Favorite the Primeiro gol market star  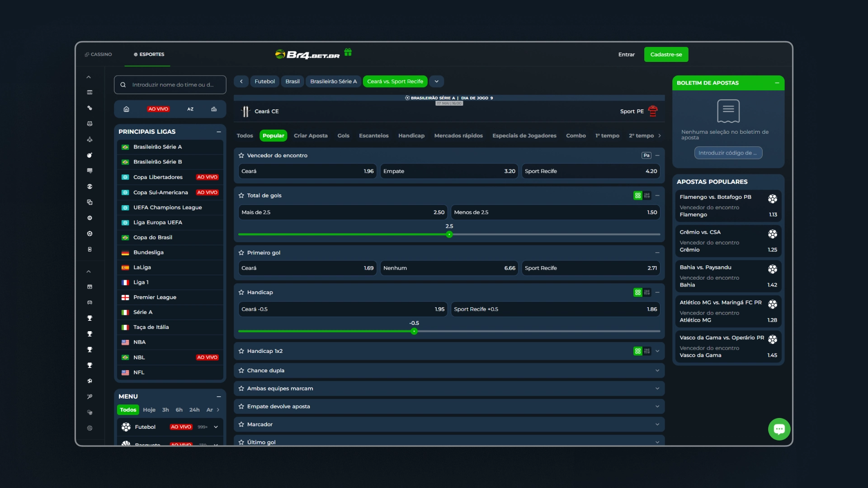point(241,253)
